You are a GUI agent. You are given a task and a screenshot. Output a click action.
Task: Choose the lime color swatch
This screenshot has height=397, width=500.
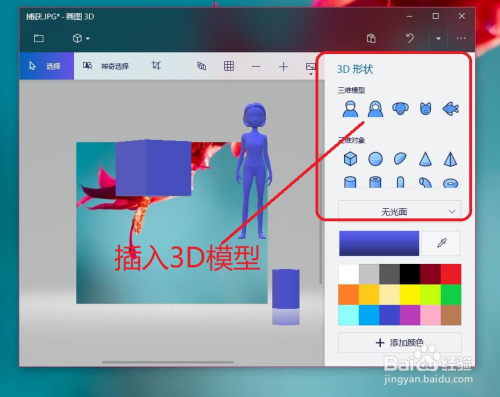431,295
